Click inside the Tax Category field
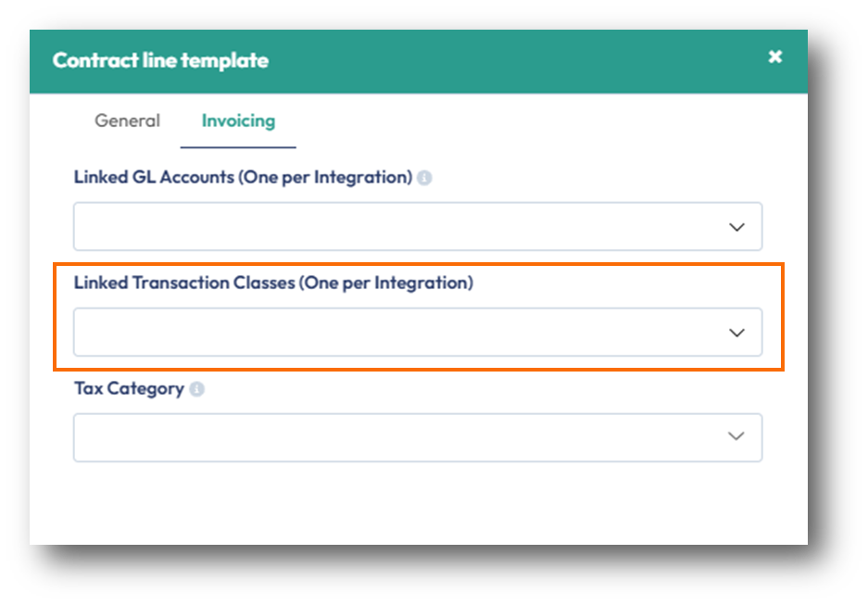The image size is (868, 605). [x=389, y=437]
